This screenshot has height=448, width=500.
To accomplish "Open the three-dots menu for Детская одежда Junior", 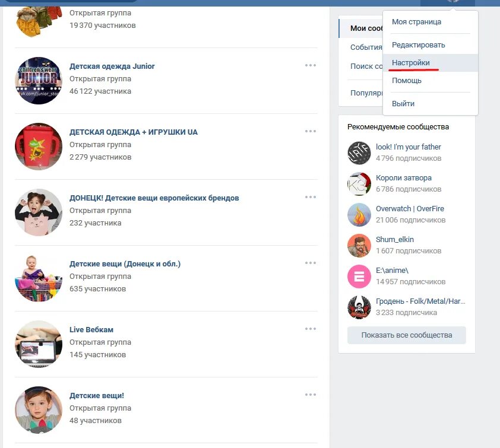I will [310, 65].
